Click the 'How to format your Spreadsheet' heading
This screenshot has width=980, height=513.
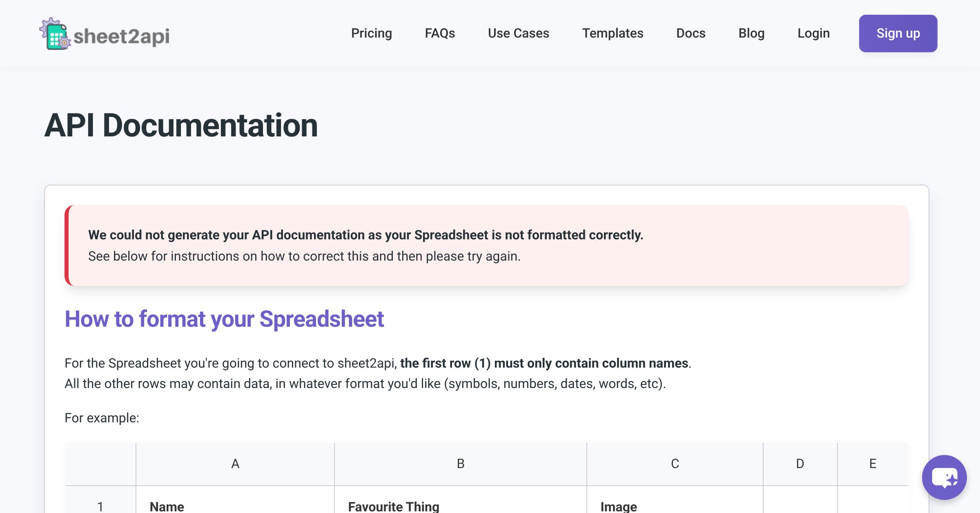pos(224,319)
